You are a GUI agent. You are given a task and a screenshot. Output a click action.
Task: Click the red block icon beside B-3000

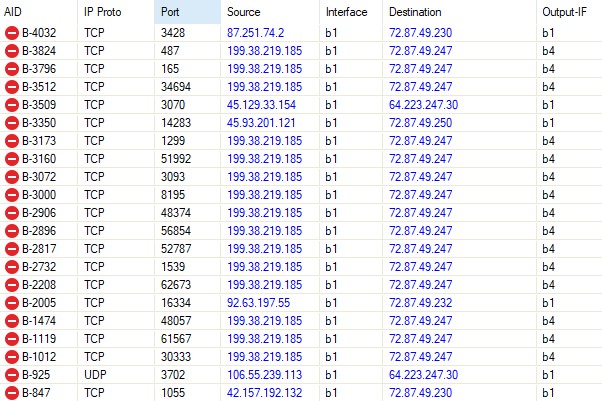coord(12,195)
